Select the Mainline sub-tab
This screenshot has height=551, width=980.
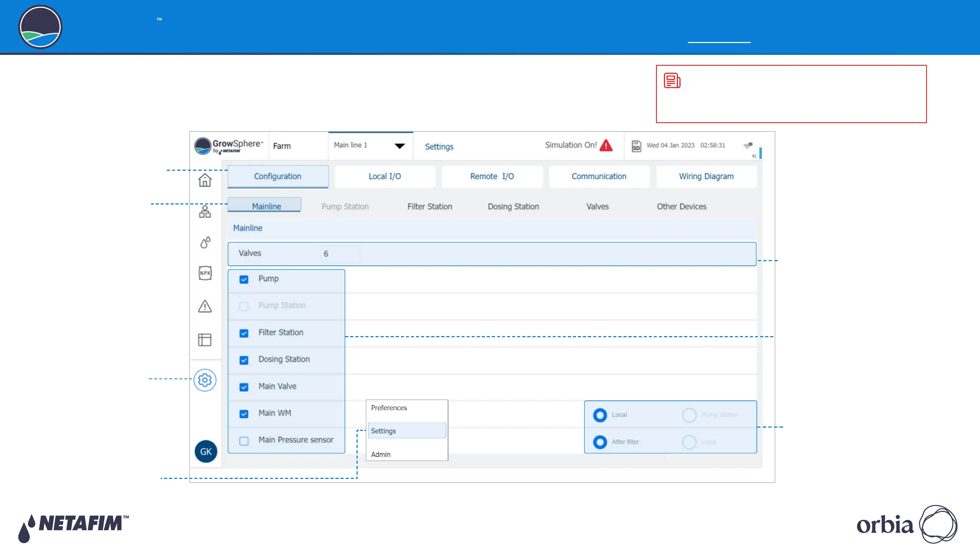tap(264, 205)
